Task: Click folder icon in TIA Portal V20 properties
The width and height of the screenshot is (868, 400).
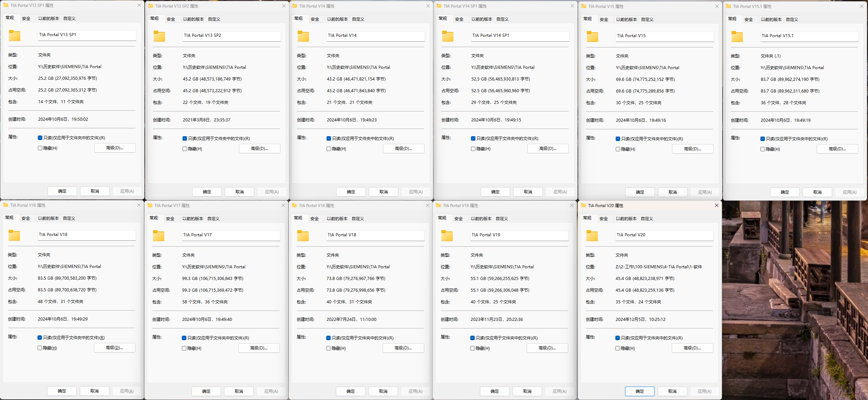Action: [x=592, y=236]
